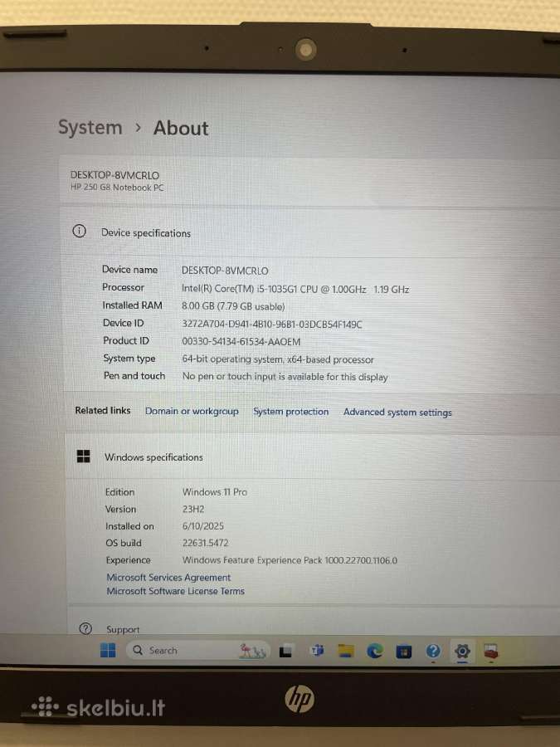The width and height of the screenshot is (560, 747).
Task: Select installed RAM value 8.00 GB
Action: point(233,306)
